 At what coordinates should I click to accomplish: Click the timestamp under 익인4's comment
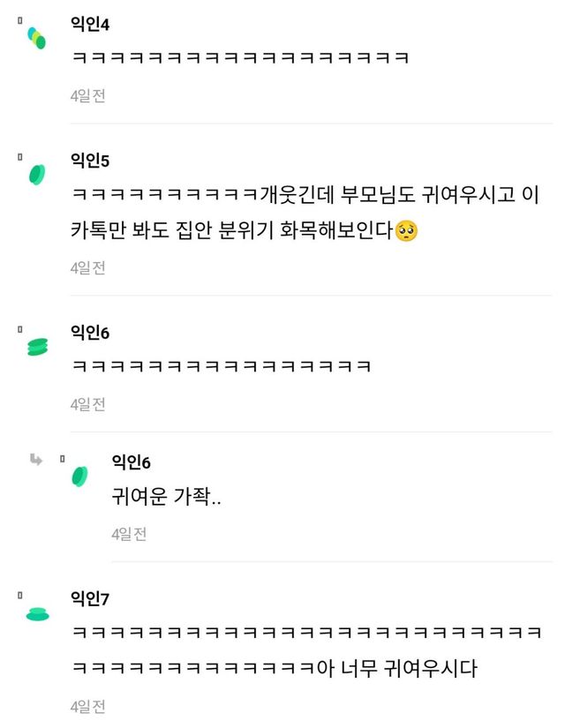pos(88,95)
